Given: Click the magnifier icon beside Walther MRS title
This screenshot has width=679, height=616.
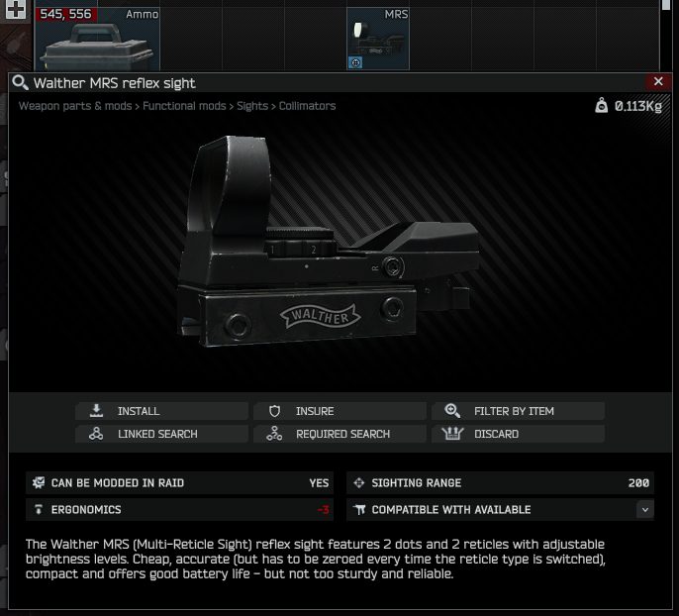Looking at the screenshot, I should [x=20, y=82].
